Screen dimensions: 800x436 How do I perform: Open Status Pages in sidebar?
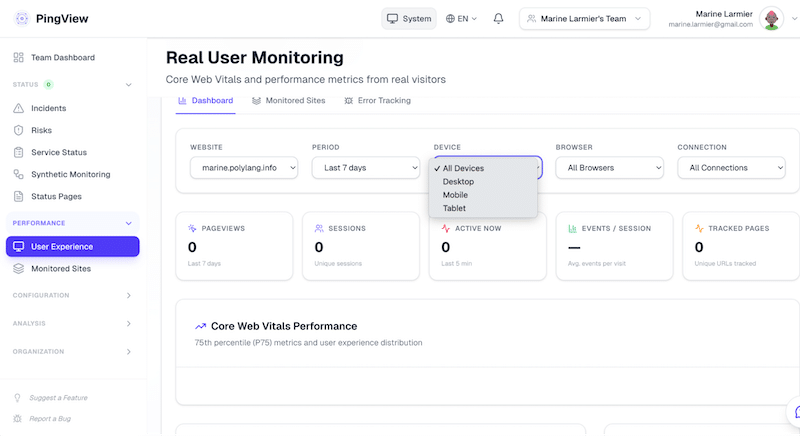[x=56, y=196]
